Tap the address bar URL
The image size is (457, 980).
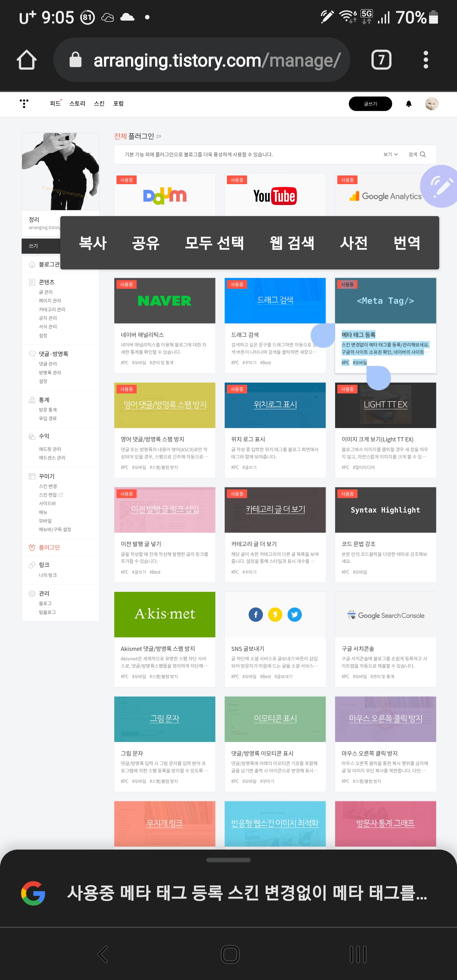[x=217, y=60]
